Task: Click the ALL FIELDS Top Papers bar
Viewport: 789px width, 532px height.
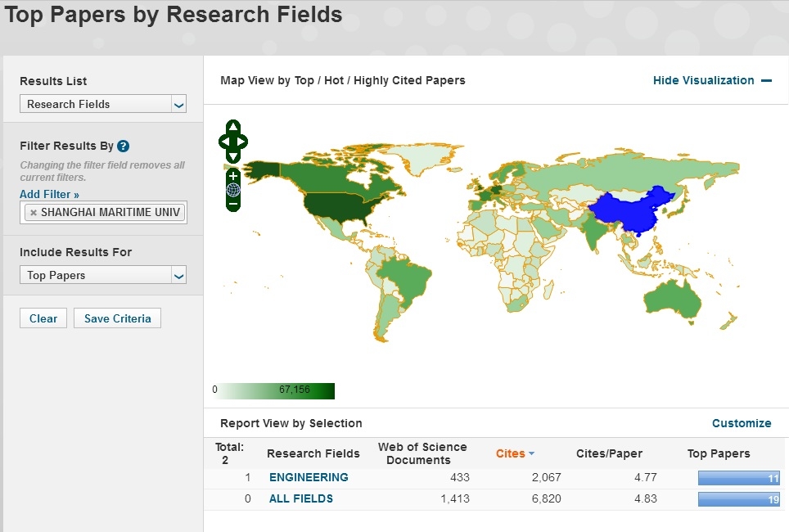Action: click(738, 498)
